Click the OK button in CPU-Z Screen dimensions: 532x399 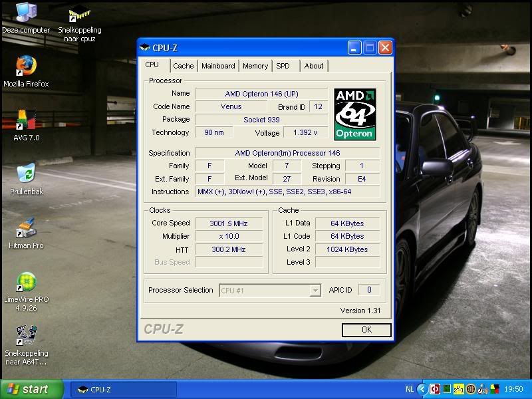366,330
